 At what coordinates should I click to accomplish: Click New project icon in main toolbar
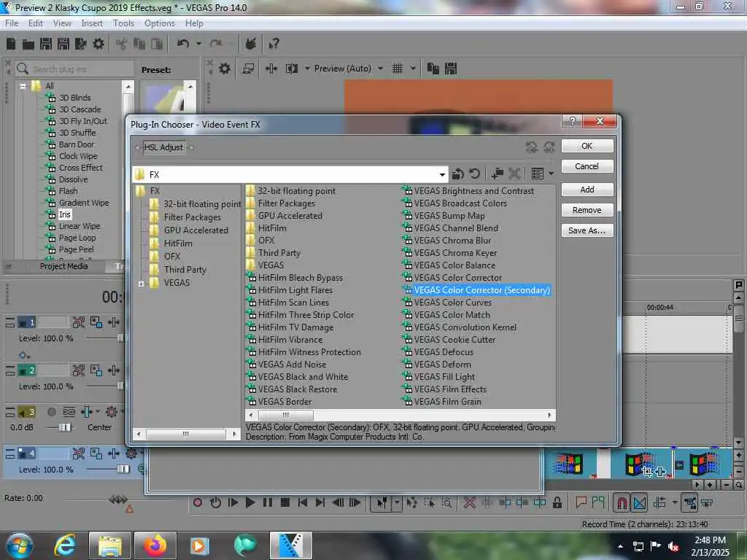coord(11,44)
